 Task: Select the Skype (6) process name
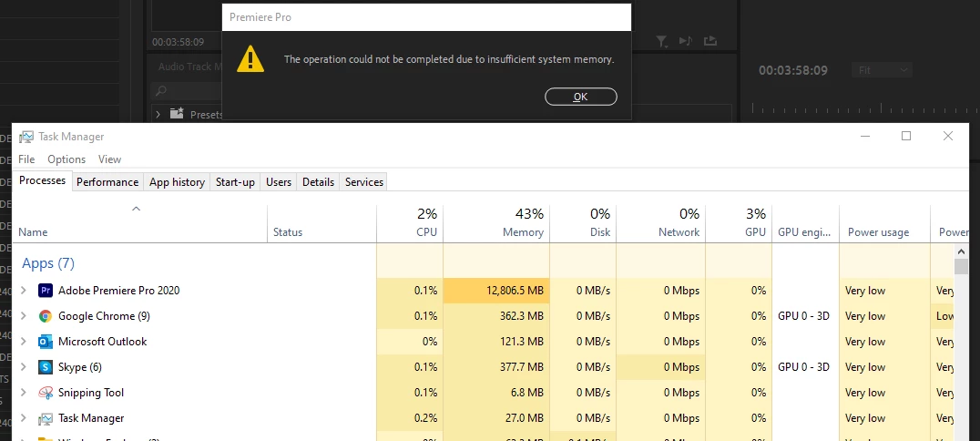click(x=80, y=367)
